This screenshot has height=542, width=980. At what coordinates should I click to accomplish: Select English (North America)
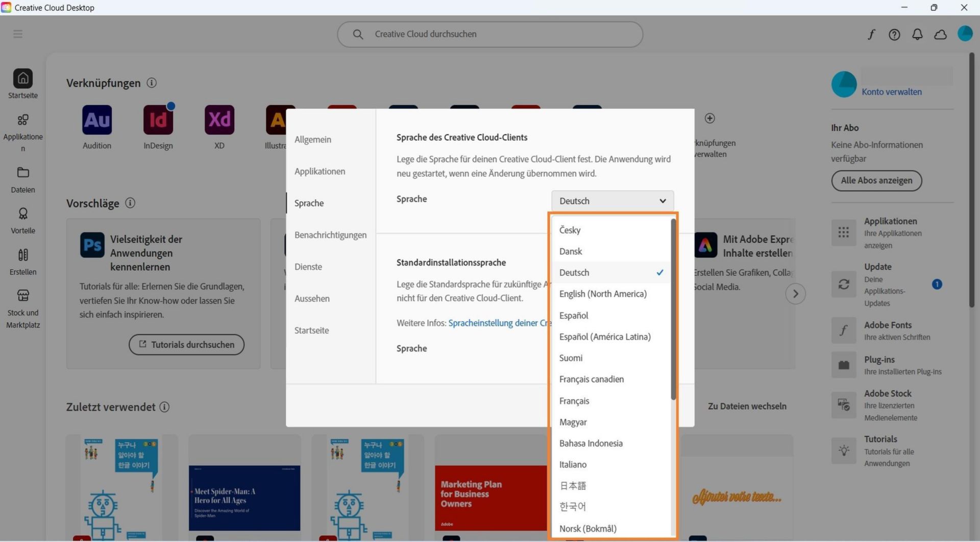[x=611, y=294]
